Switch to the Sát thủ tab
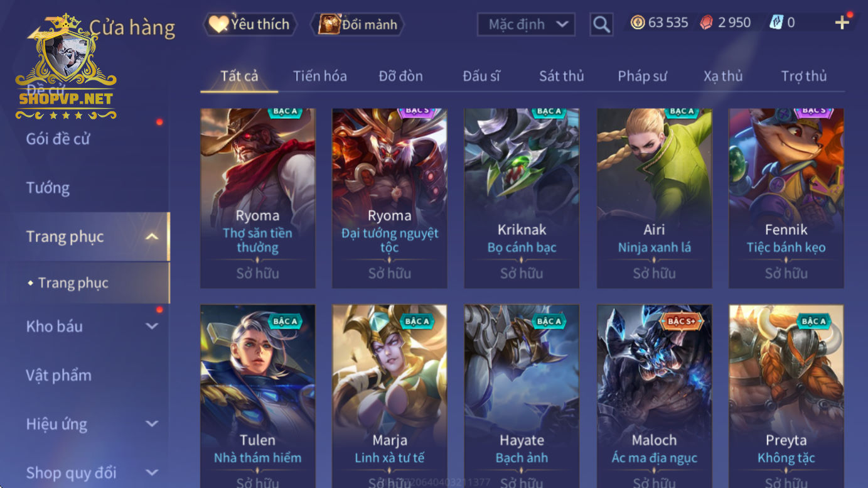 pyautogui.click(x=561, y=76)
